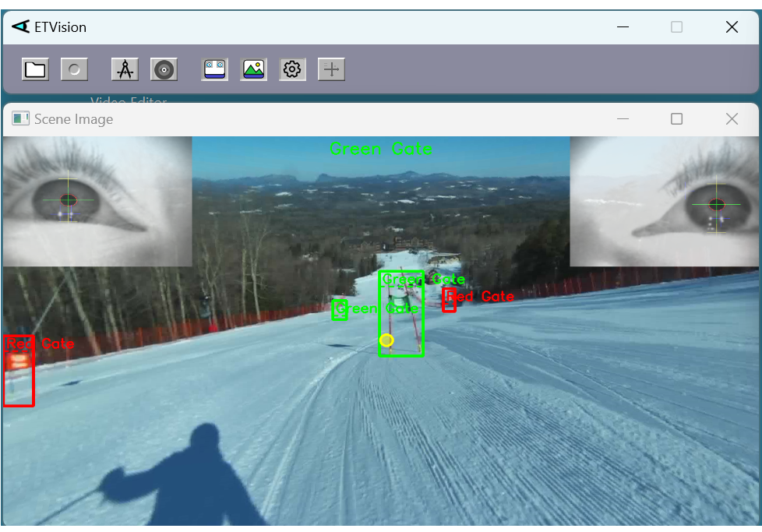Viewport: 762px width, 532px height.
Task: Click the Scene Image window icon
Action: pyautogui.click(x=20, y=119)
